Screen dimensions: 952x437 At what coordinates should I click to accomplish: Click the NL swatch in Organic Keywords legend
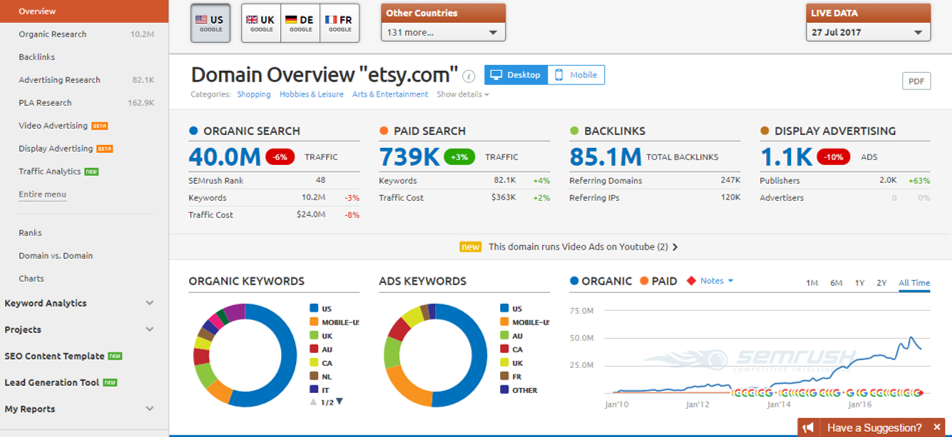(314, 376)
